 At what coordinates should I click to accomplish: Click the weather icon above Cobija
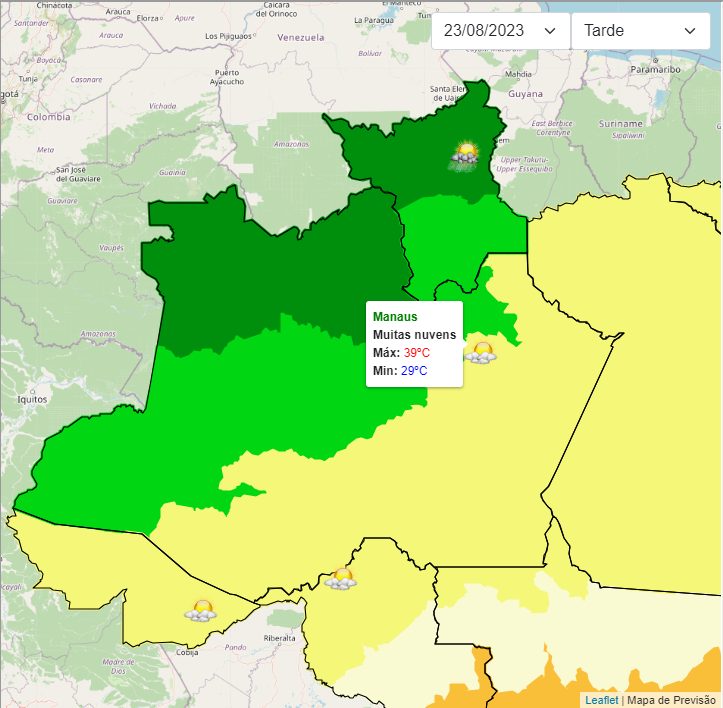pyautogui.click(x=201, y=611)
